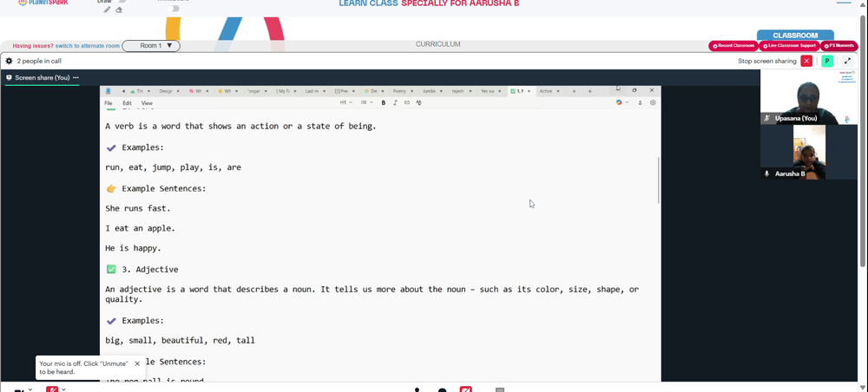Click the red slashed-camera icon in the call's bottom toolbar

pyautogui.click(x=465, y=389)
